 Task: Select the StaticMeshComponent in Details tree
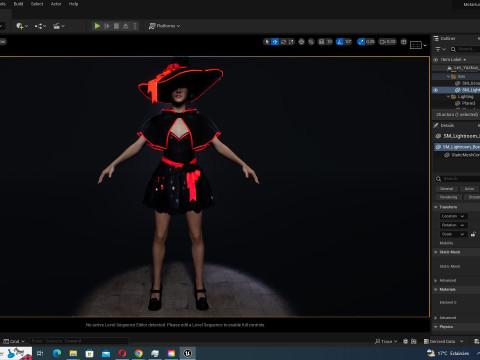pyautogui.click(x=462, y=155)
